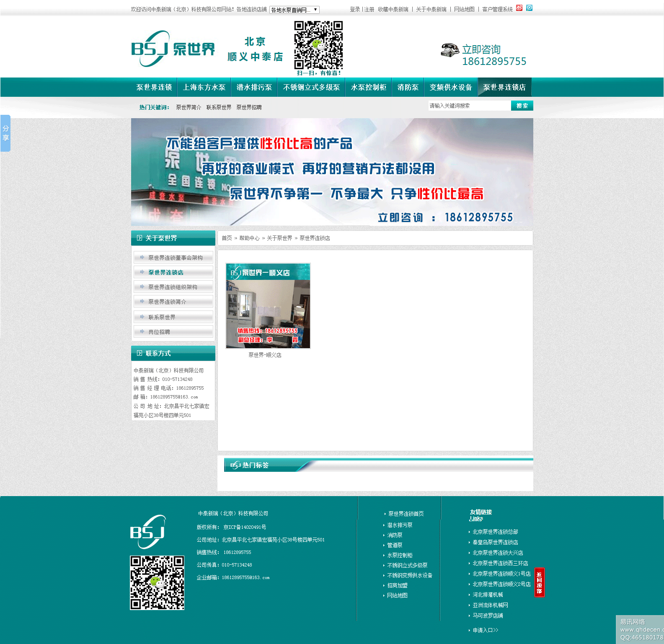Click the 招商加盟 footer link
This screenshot has height=644, width=664.
pos(397,585)
